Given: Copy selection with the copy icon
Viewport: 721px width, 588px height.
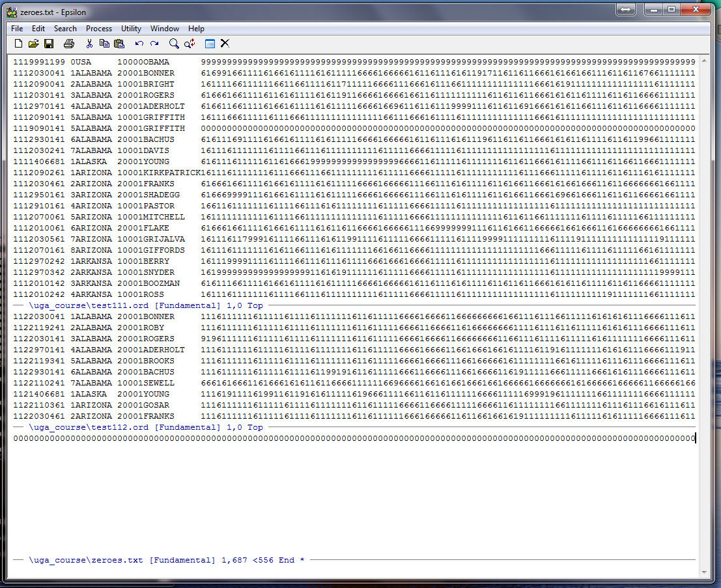Looking at the screenshot, I should pos(104,44).
